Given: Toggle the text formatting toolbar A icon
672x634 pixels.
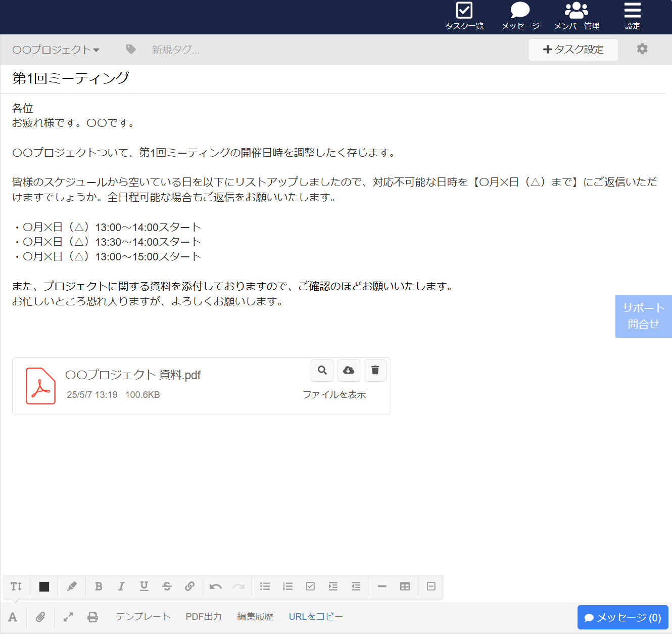Looking at the screenshot, I should (x=13, y=617).
